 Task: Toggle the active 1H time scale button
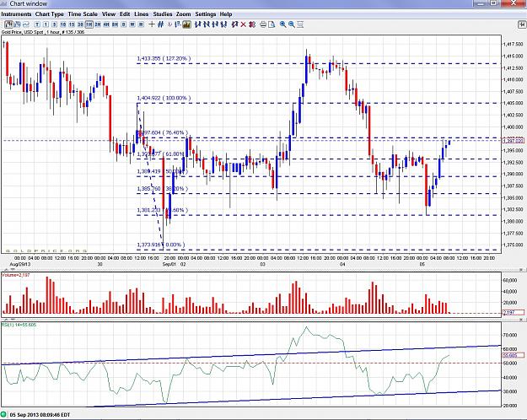(89, 24)
